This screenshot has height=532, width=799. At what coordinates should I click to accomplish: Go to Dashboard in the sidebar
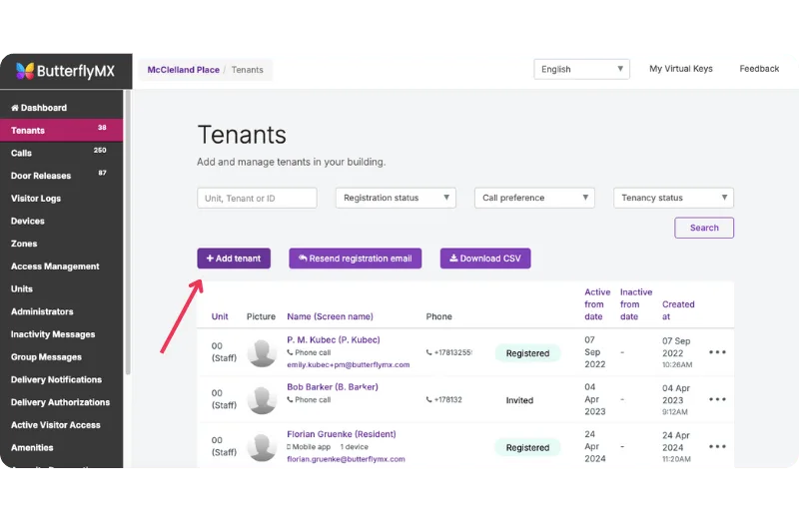61,108
